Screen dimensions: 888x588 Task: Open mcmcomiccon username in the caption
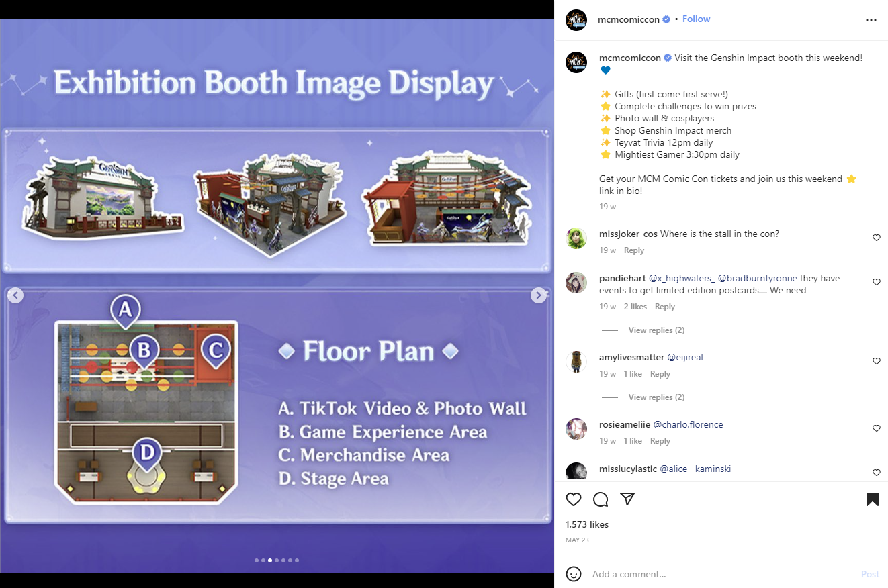630,58
